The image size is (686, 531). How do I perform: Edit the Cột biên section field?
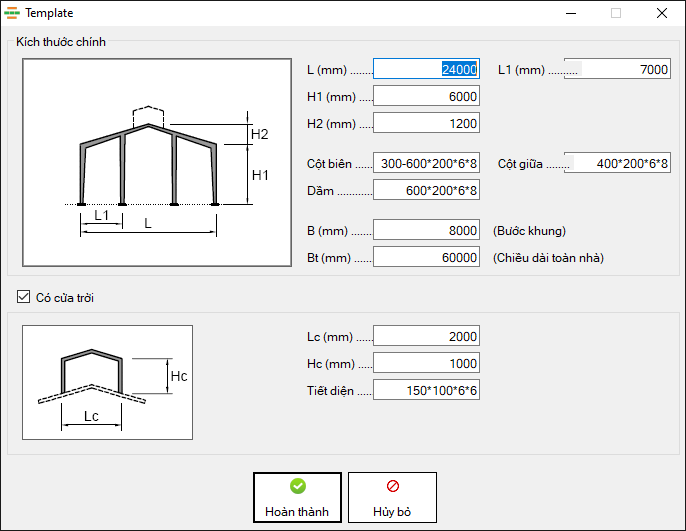pos(427,163)
